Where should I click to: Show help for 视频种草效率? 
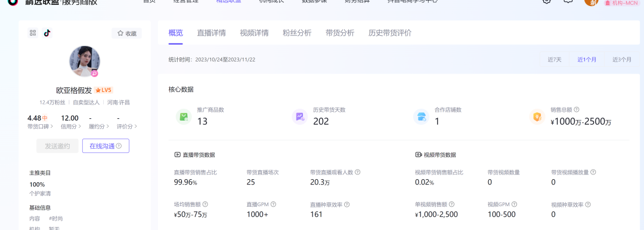coord(588,204)
